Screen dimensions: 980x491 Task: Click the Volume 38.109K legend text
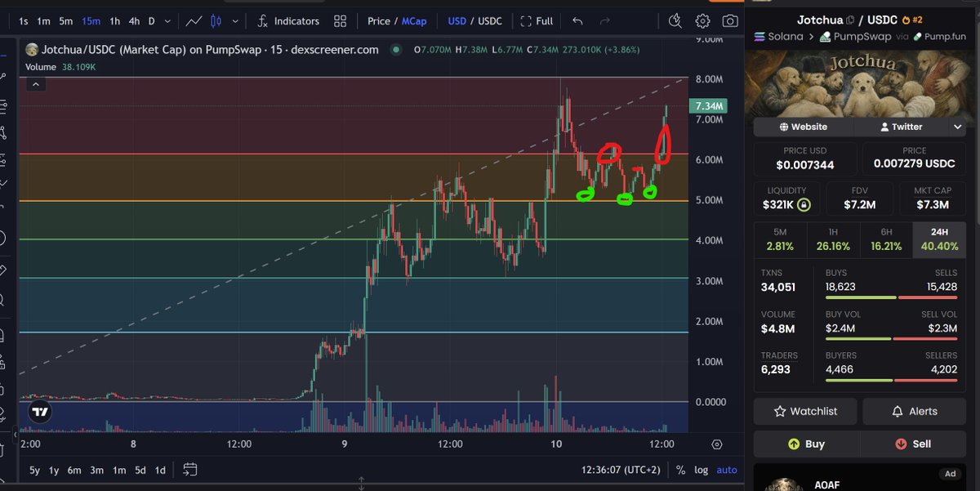(60, 67)
